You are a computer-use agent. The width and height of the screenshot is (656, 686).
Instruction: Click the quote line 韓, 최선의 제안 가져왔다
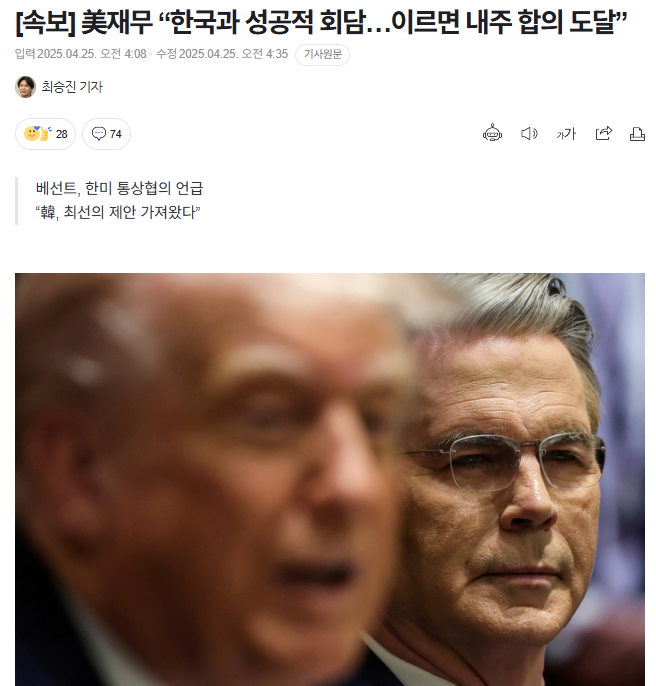118,213
